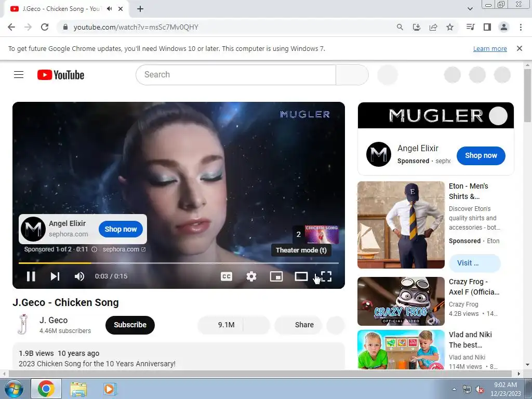Click the horizontal scrollbar
This screenshot has width=532, height=399.
coord(260,374)
